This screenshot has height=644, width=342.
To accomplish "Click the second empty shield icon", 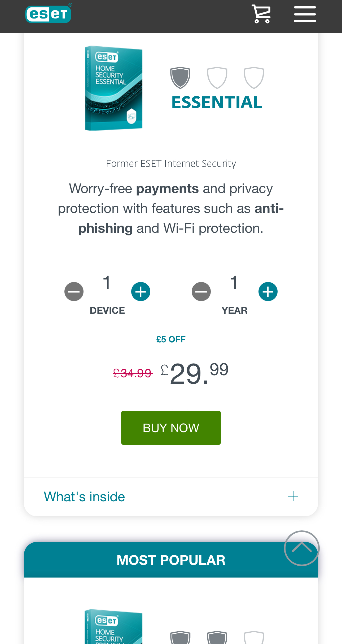I will point(217,78).
